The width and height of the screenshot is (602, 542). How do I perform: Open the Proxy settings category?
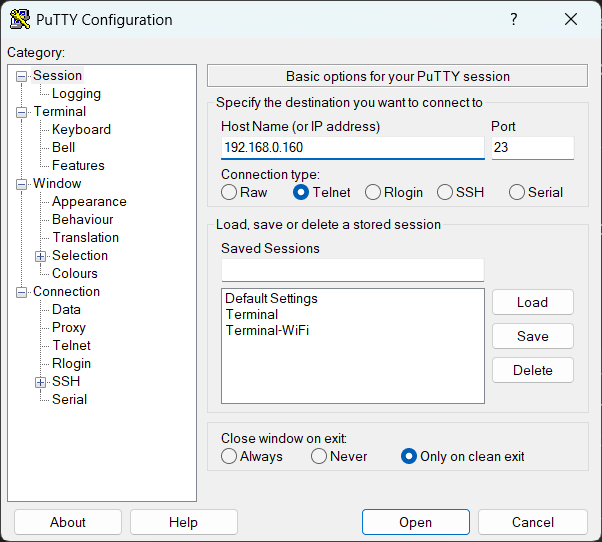click(x=69, y=328)
